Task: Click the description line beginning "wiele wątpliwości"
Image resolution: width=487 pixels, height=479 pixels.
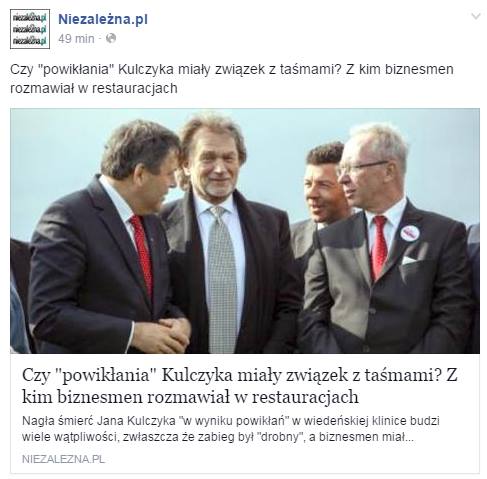Action: tap(218, 437)
